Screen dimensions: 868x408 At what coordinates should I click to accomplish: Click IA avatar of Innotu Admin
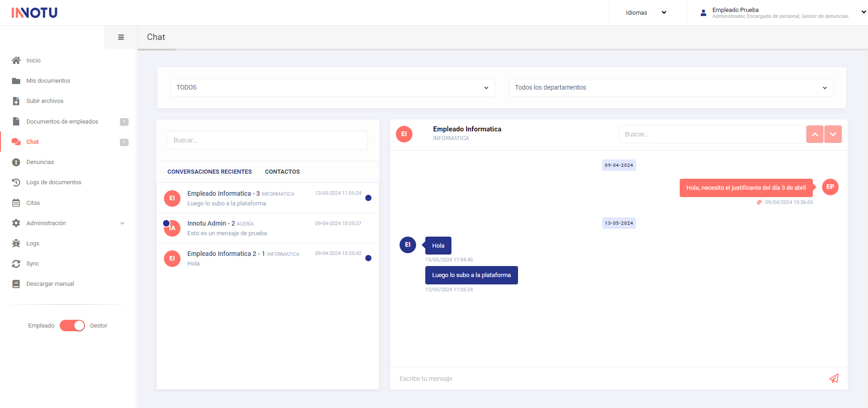tap(172, 228)
